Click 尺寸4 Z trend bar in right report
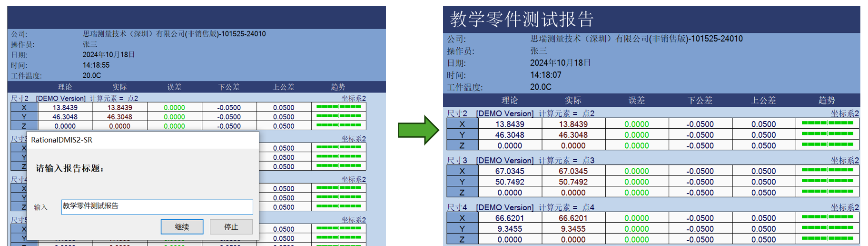The width and height of the screenshot is (868, 246). [827, 239]
